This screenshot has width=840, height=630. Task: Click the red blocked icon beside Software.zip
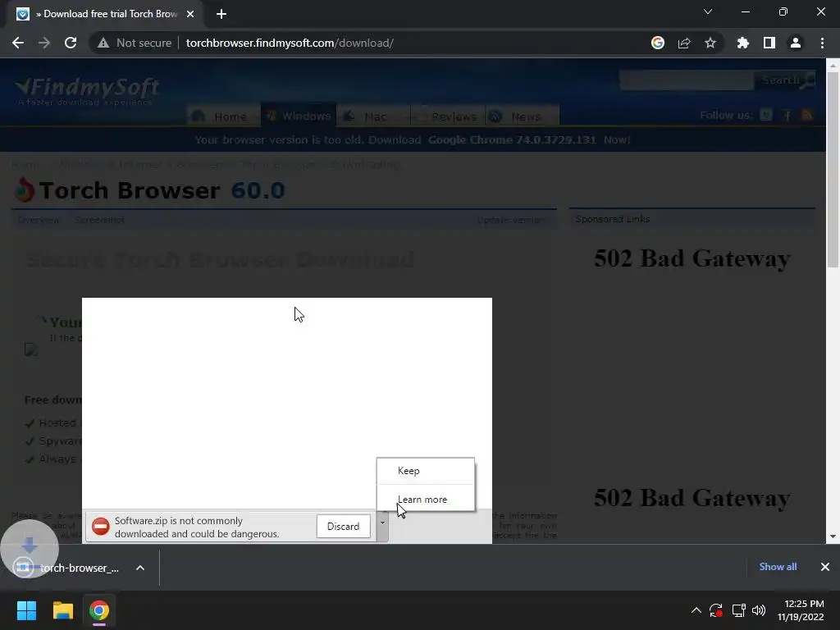click(101, 527)
